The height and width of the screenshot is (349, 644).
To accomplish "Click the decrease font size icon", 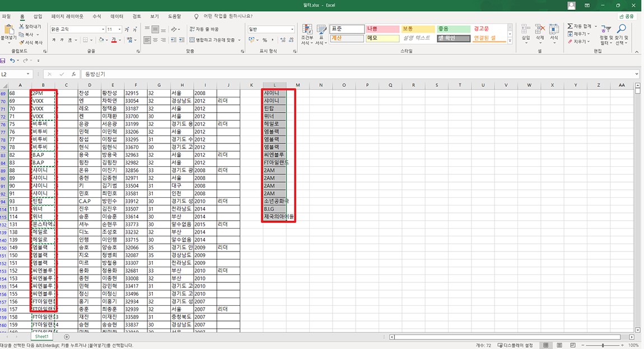I will click(135, 29).
